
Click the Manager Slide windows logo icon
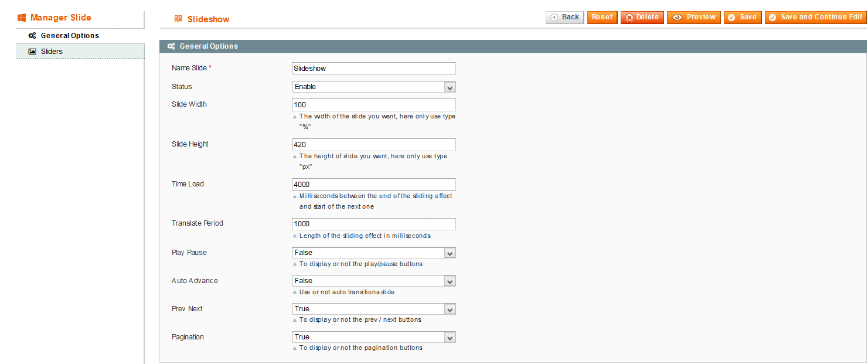pyautogui.click(x=22, y=18)
